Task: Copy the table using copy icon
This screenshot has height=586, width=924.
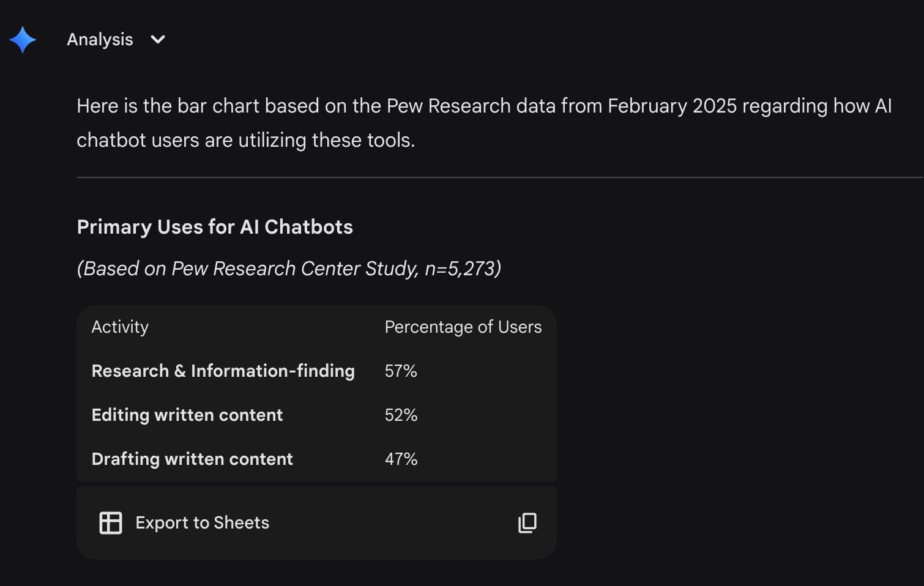Action: (x=527, y=523)
